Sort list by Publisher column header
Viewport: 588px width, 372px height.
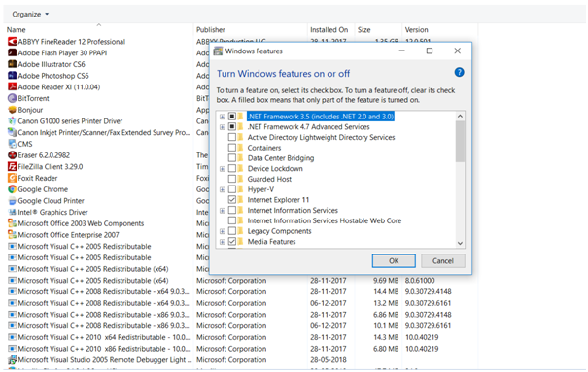(x=211, y=29)
